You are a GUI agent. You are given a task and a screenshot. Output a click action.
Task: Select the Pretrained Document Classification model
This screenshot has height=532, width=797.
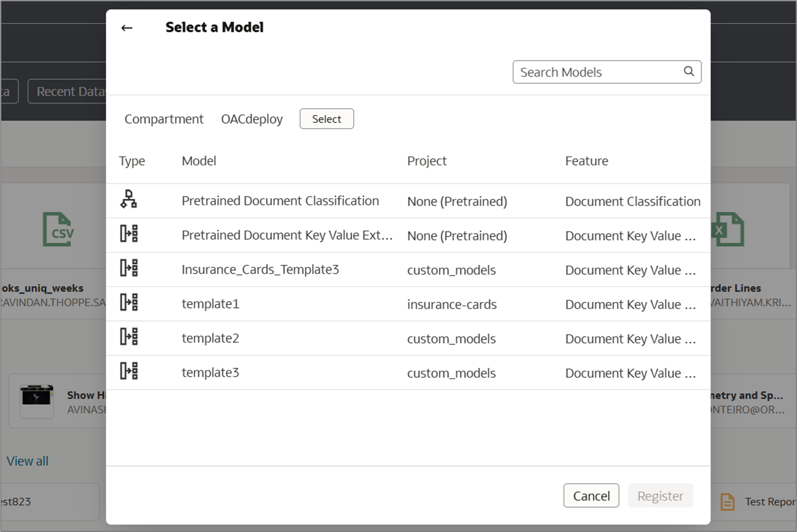(x=280, y=201)
